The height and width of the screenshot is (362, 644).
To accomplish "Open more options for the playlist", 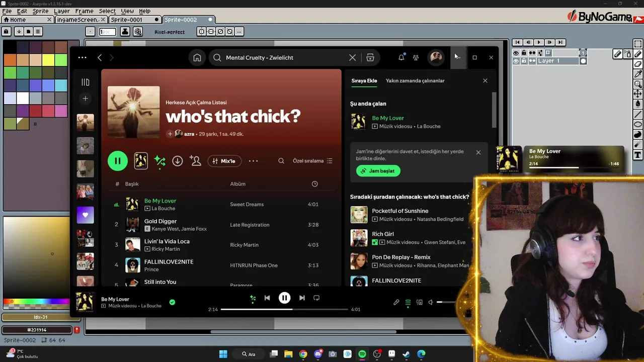I will [x=253, y=161].
